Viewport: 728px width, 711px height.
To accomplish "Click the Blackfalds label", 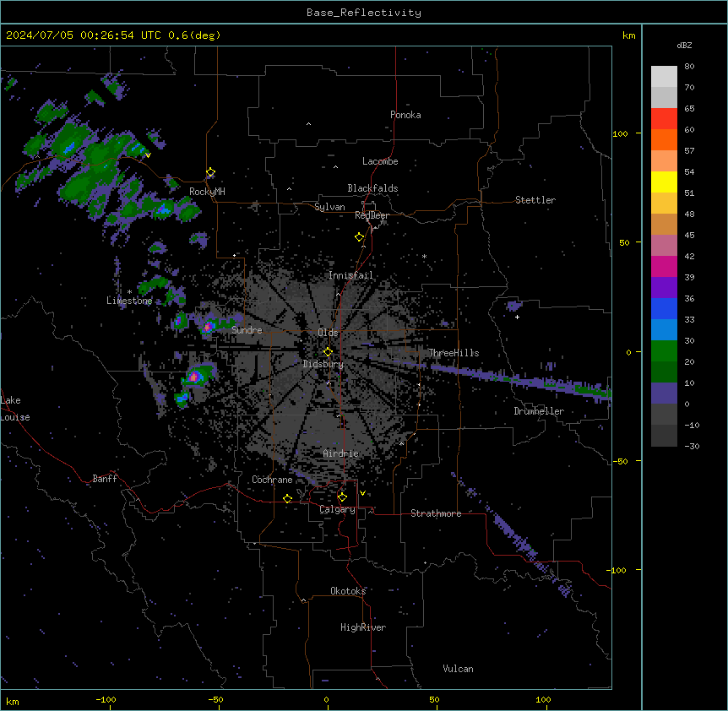I will [x=372, y=188].
